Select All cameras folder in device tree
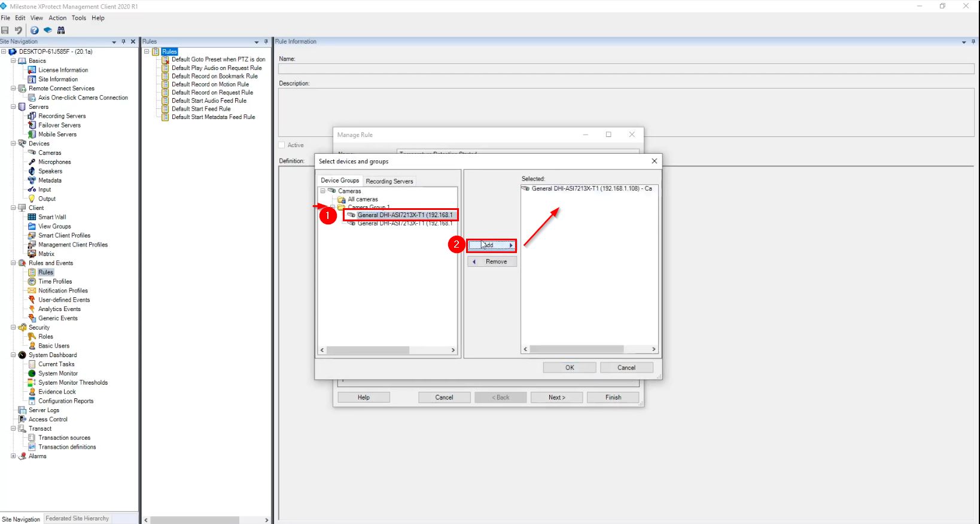 [363, 199]
